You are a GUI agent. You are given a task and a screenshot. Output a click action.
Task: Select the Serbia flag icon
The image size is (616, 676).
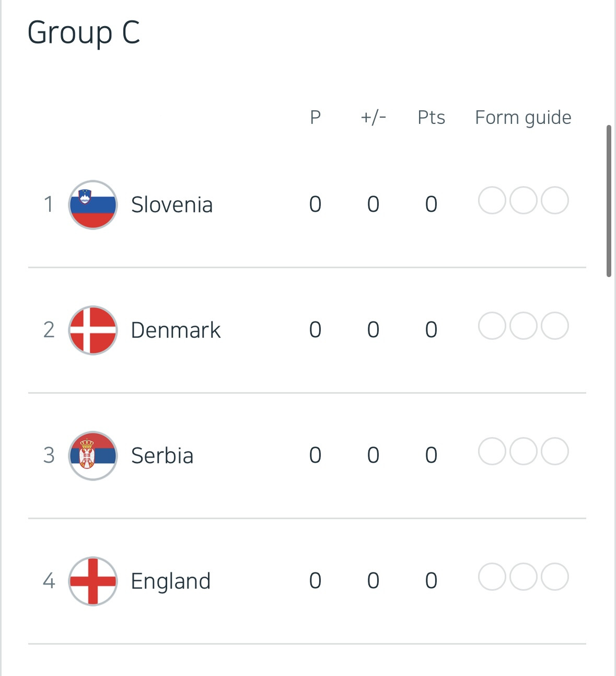click(x=93, y=455)
